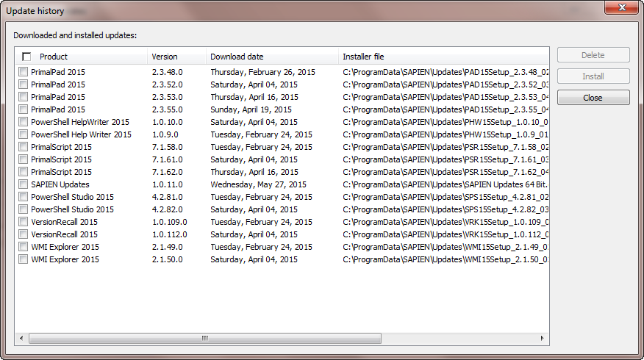Select the version cell 7.1.62.0

point(167,172)
